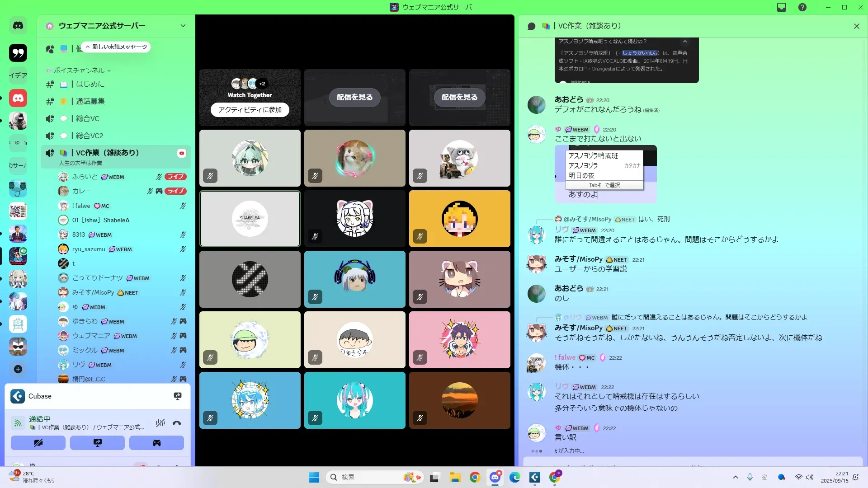The image size is (868, 488).
Task: Switch to 総合VC2 voice channel
Action: point(89,136)
